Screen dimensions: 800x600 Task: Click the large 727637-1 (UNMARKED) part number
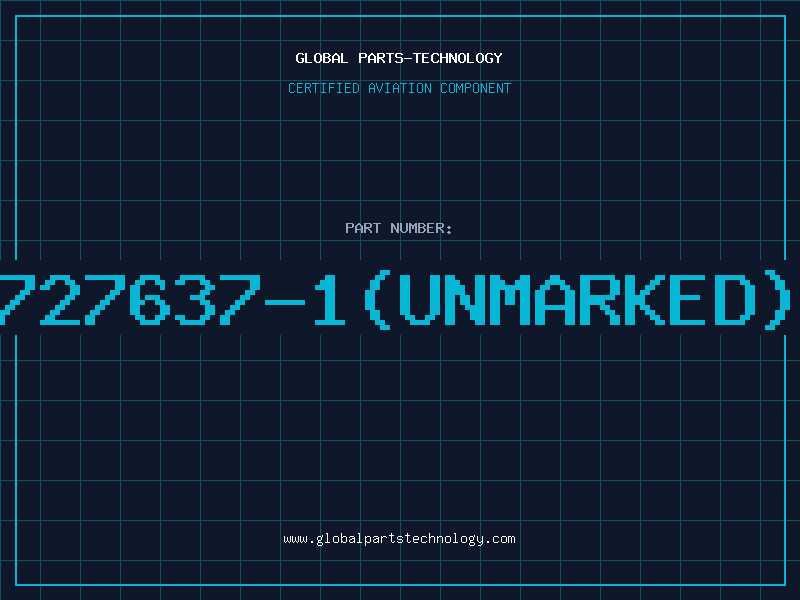coord(395,300)
